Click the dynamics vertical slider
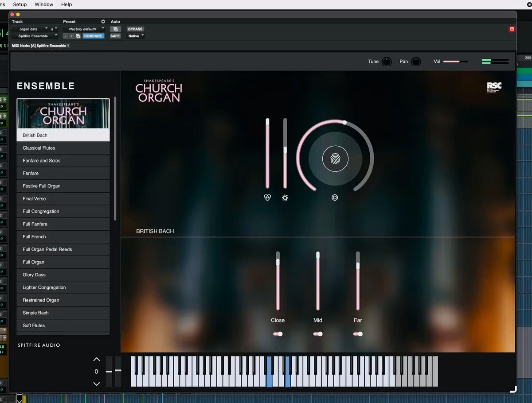The image size is (532, 403). point(285,153)
